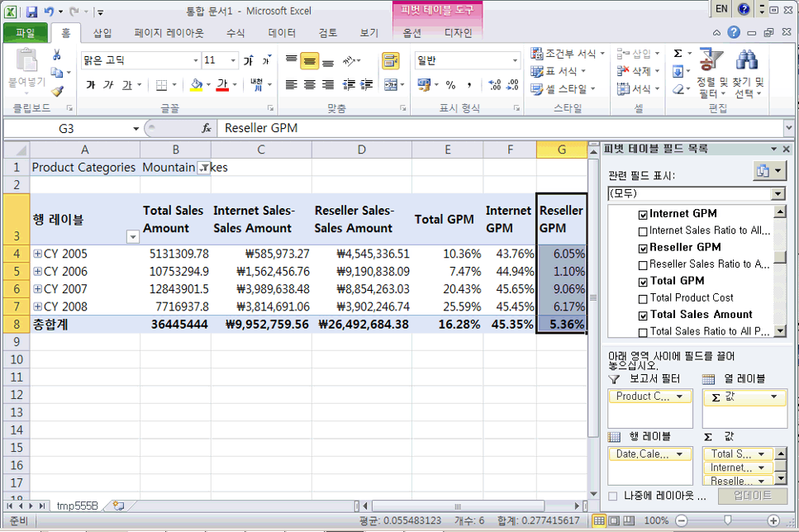Uncheck the Internet GPM field
Viewport: 799px width, 532px height.
643,215
